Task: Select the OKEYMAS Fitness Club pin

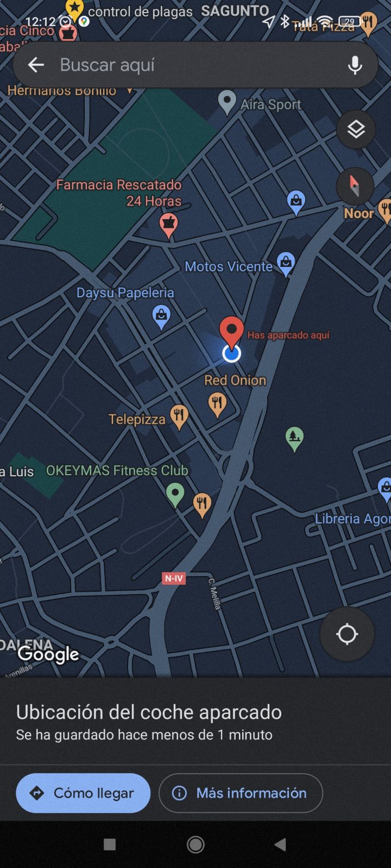Action: tap(175, 496)
